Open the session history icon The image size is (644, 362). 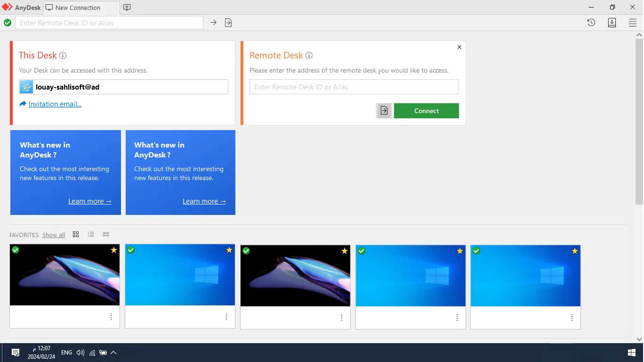click(591, 23)
